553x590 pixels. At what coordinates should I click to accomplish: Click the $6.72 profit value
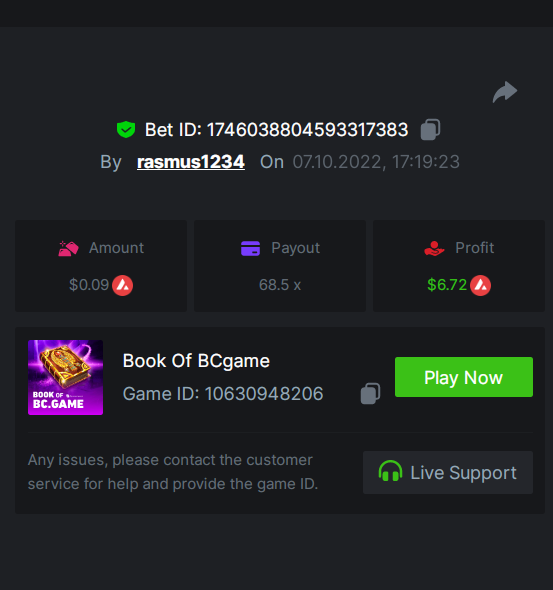point(447,285)
